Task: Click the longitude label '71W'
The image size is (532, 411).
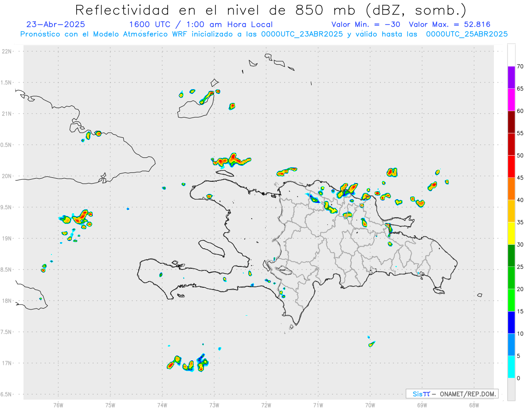Action: pyautogui.click(x=318, y=405)
